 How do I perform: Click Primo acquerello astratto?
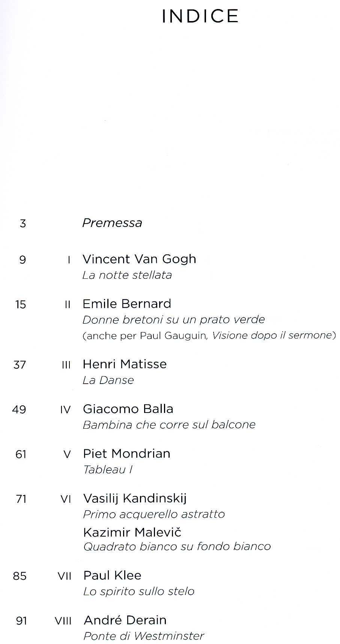pyautogui.click(x=154, y=514)
